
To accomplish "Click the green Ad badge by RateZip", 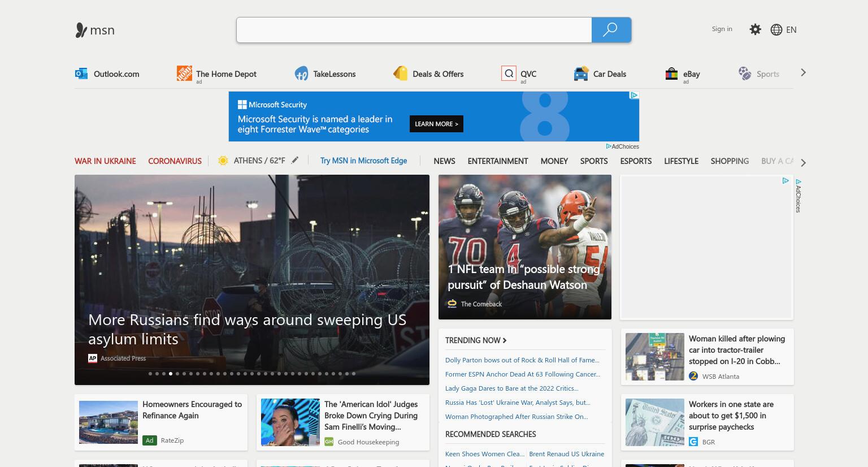I will [149, 440].
